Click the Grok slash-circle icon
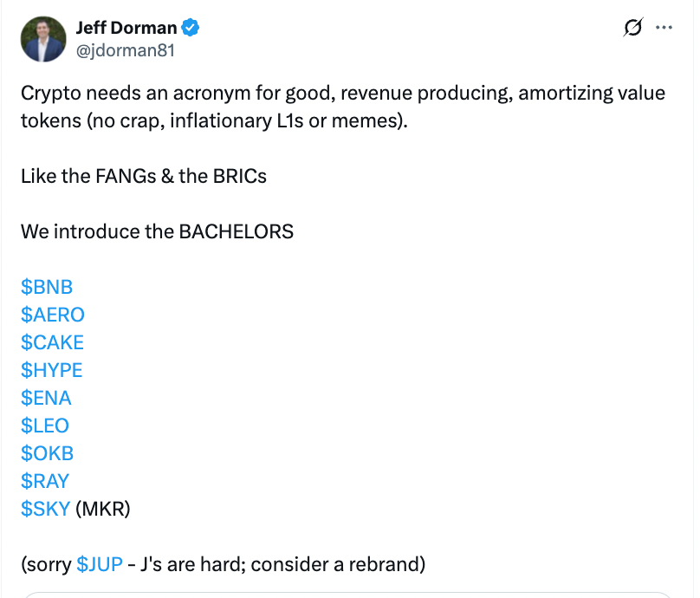This screenshot has height=598, width=700. (x=633, y=27)
